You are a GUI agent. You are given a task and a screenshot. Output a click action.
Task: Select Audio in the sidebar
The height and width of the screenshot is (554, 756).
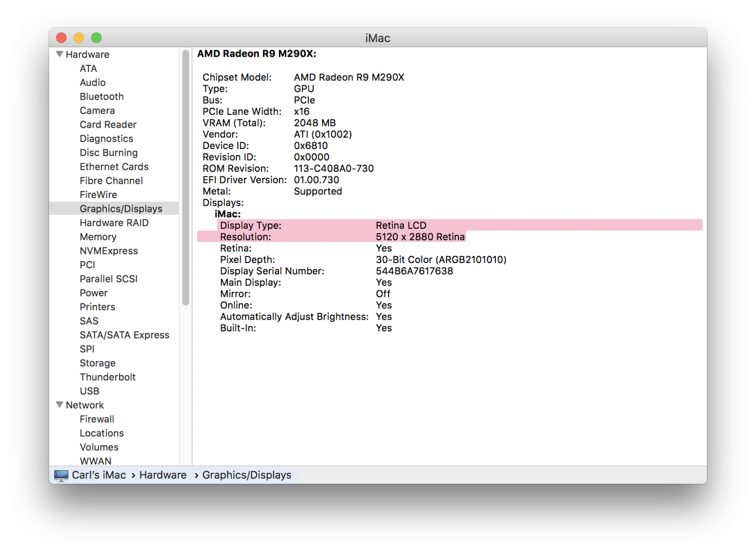pos(93,83)
